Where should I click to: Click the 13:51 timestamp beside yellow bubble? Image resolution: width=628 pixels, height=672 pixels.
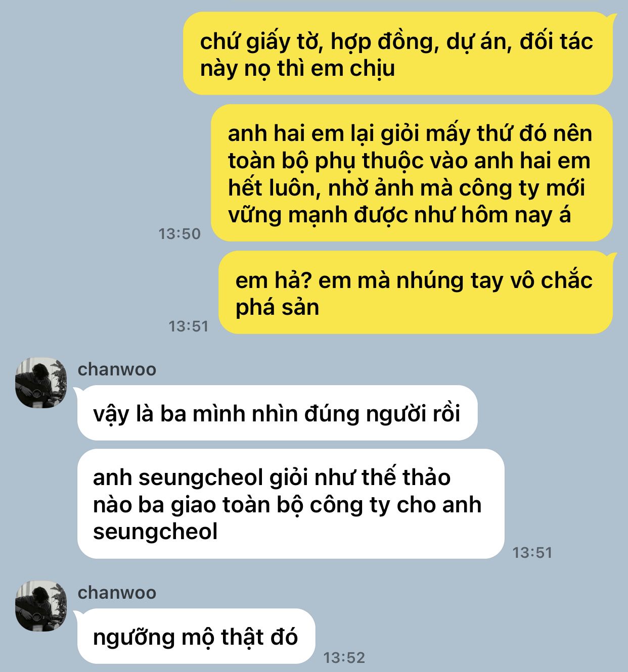tap(189, 326)
